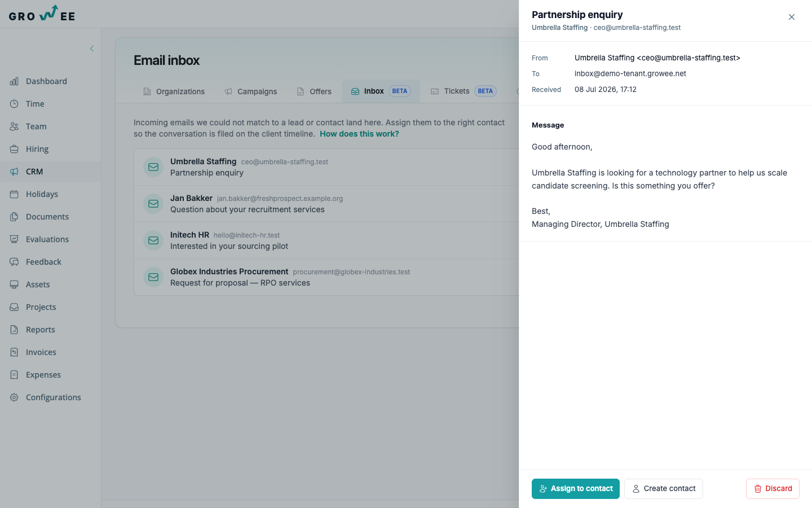Click the Documents icon in sidebar
The image size is (812, 508).
click(x=14, y=217)
